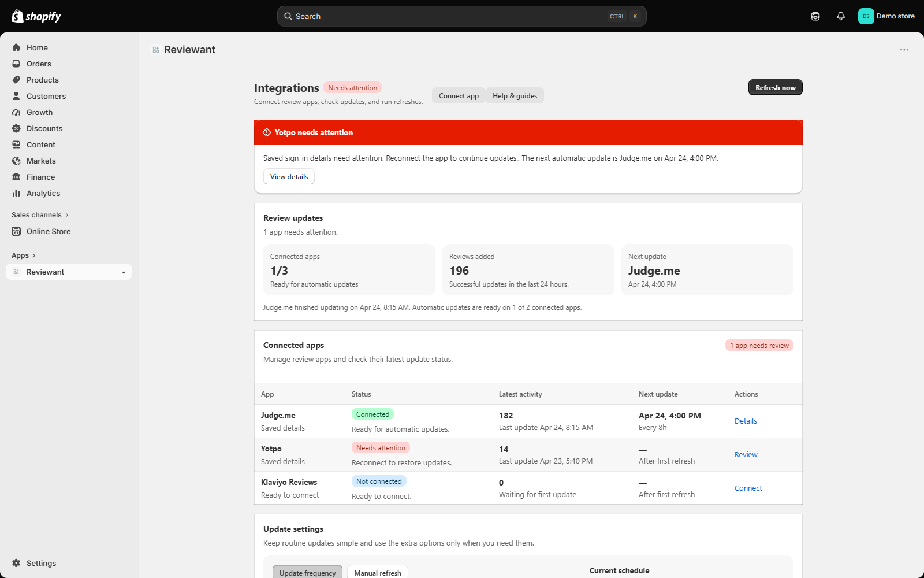Open the notifications bell
Viewport: 924px width, 578px height.
841,16
